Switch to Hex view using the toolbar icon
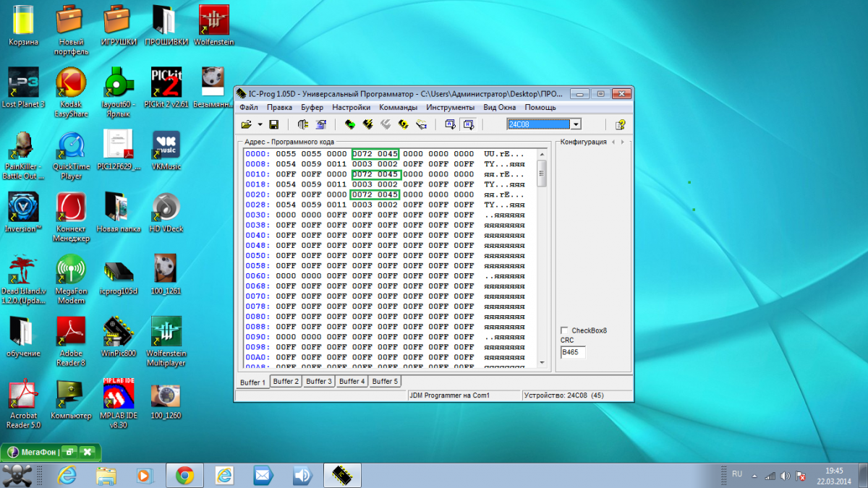868x488 pixels. [x=468, y=124]
